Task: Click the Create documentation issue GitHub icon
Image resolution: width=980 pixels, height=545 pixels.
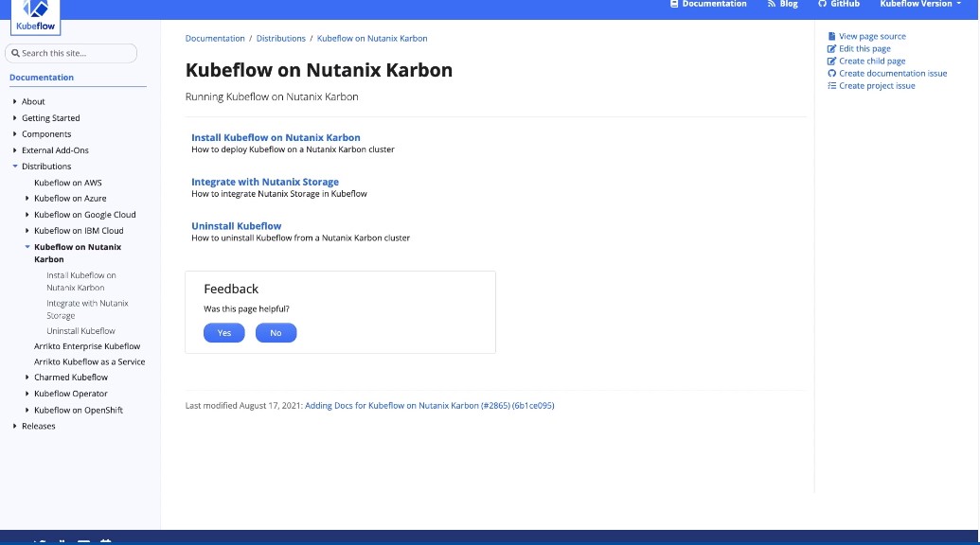Action: click(x=831, y=74)
